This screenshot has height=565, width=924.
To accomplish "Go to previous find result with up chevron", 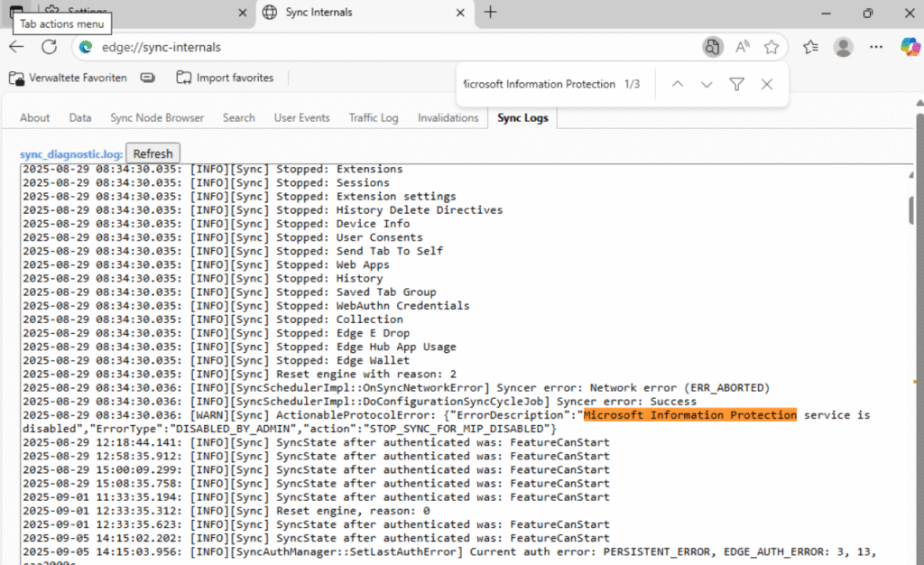I will (x=678, y=84).
